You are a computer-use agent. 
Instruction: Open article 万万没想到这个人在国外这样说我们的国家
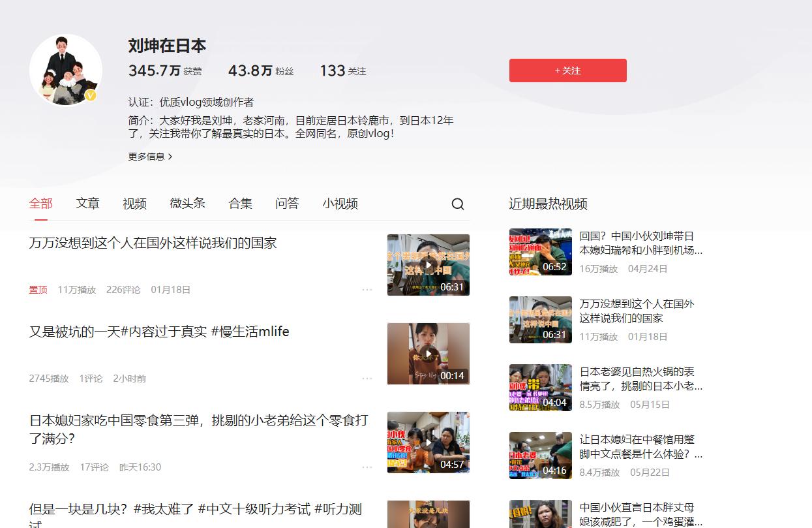tap(153, 243)
